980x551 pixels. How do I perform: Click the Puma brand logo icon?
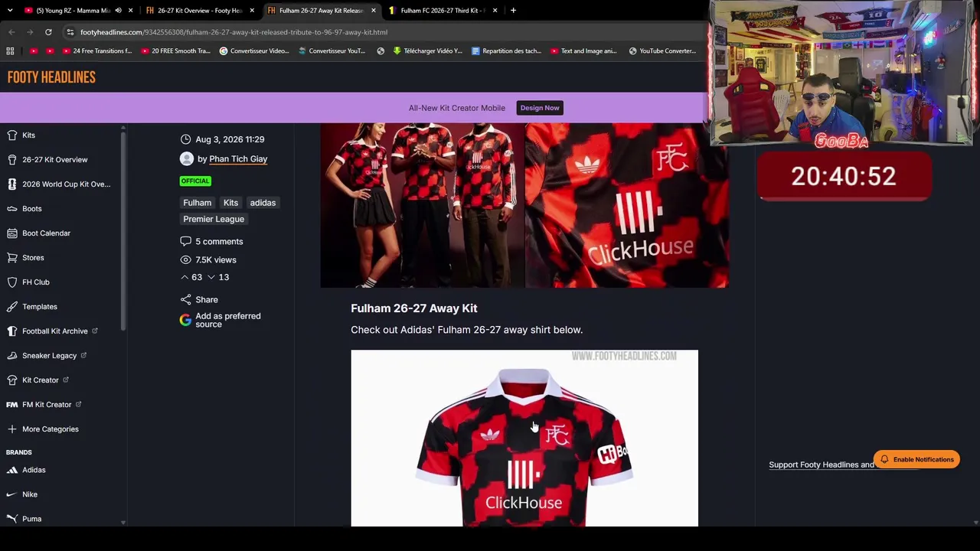pos(11,519)
